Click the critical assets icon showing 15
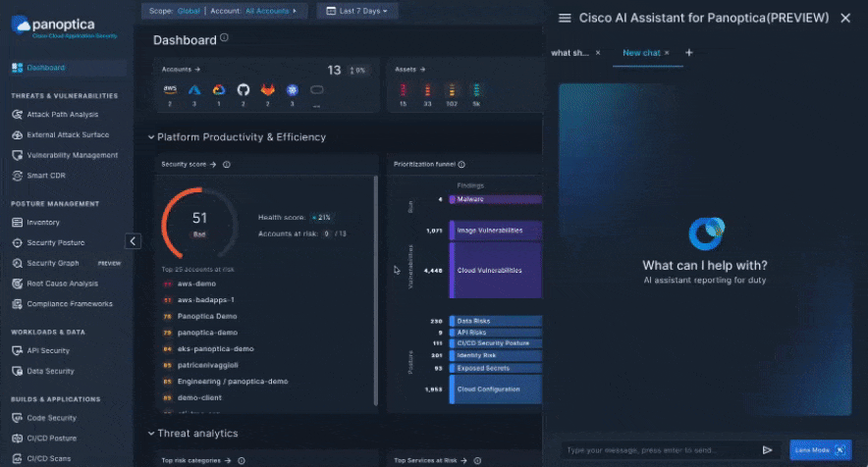868x467 pixels. click(403, 90)
